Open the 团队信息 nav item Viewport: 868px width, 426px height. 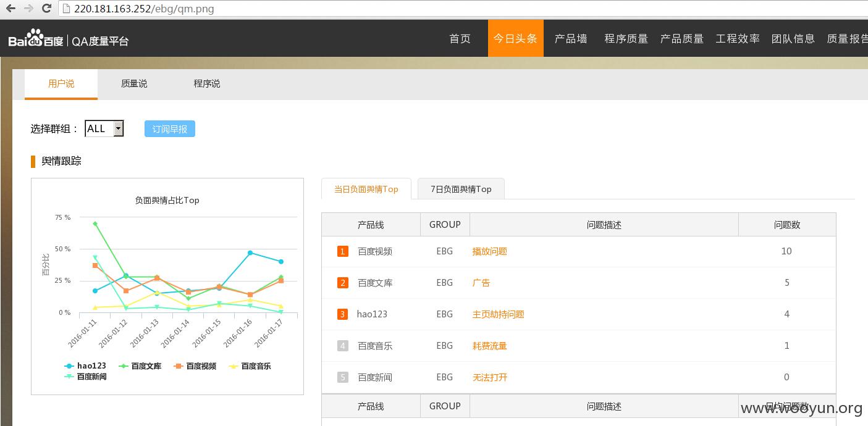coord(793,38)
